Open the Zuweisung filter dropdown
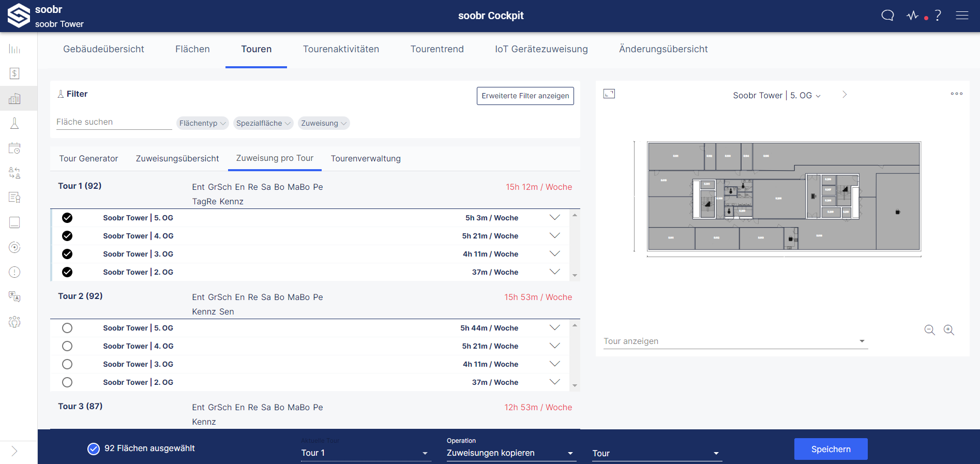 click(324, 123)
